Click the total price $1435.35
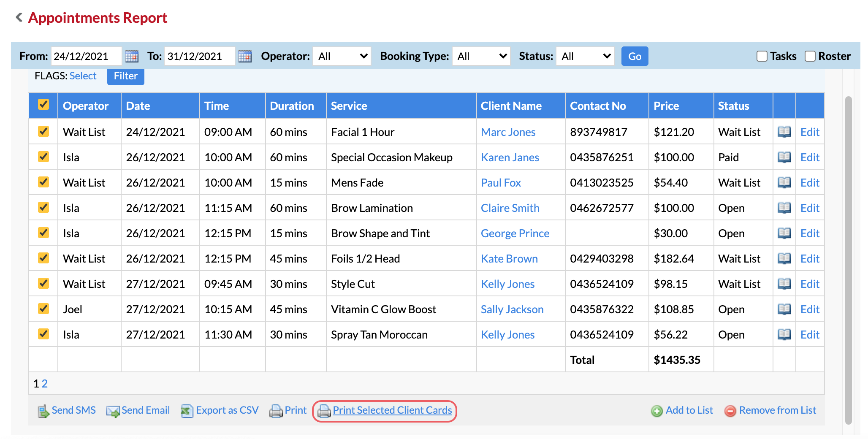868x439 pixels. point(677,360)
